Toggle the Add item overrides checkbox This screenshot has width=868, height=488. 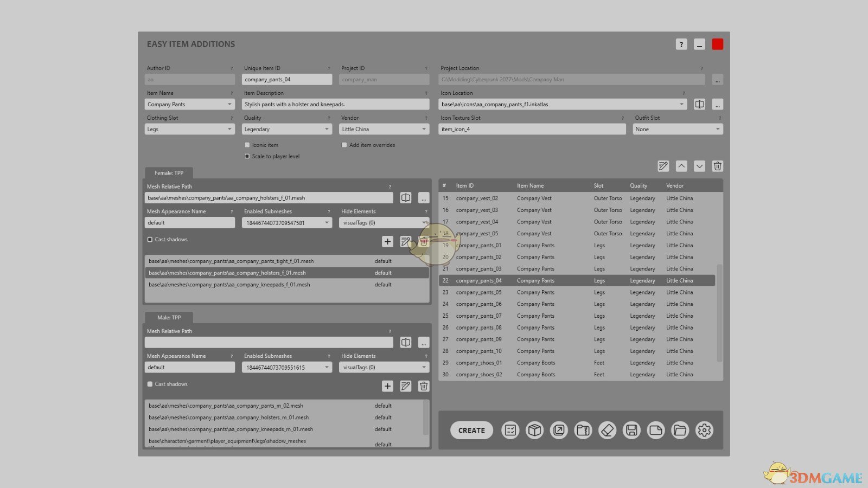tap(344, 145)
